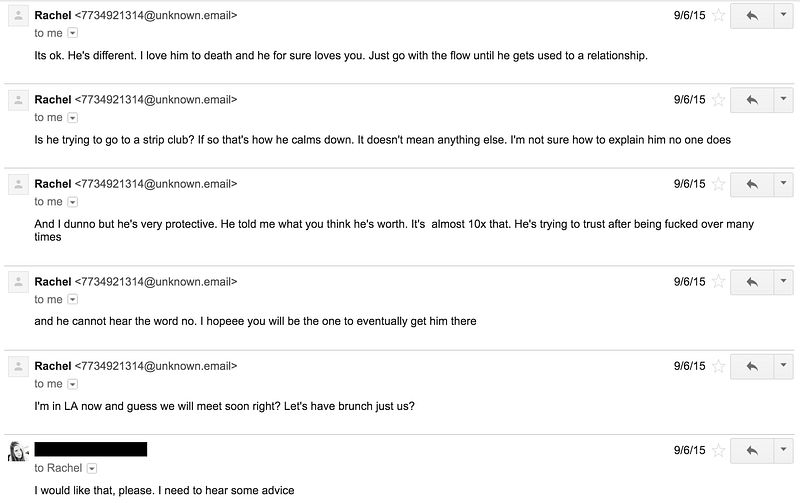This screenshot has height=503, width=800.
Task: Reply to the brunch in LA message
Action: [x=752, y=366]
